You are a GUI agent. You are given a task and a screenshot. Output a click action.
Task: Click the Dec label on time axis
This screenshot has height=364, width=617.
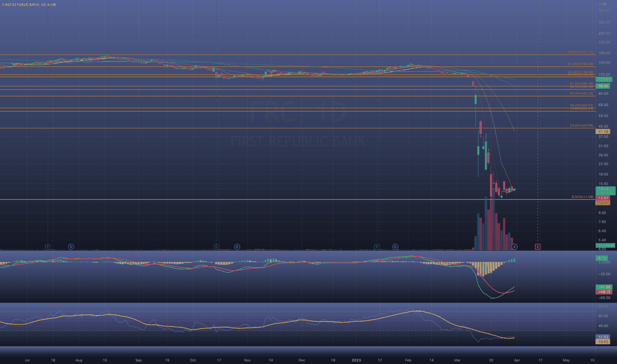click(301, 360)
